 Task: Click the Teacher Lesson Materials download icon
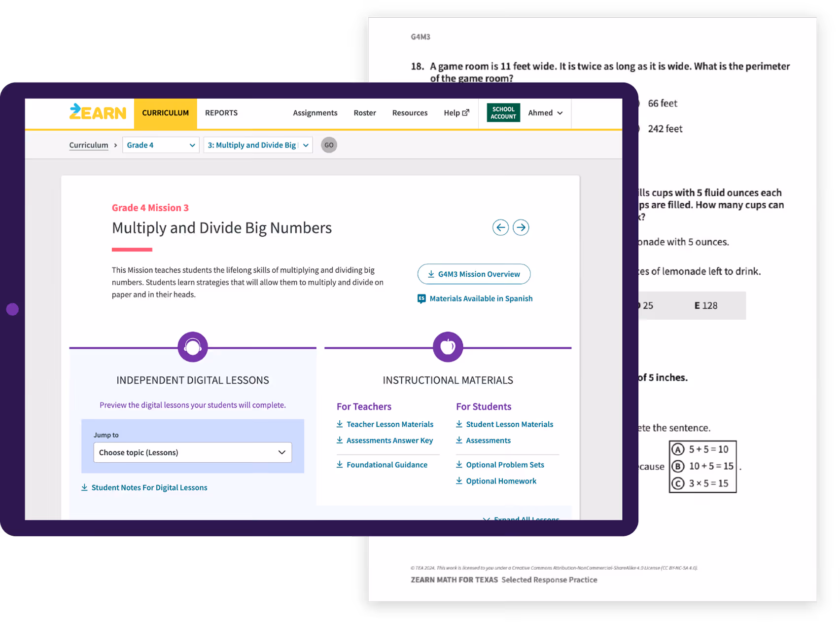[x=340, y=424]
